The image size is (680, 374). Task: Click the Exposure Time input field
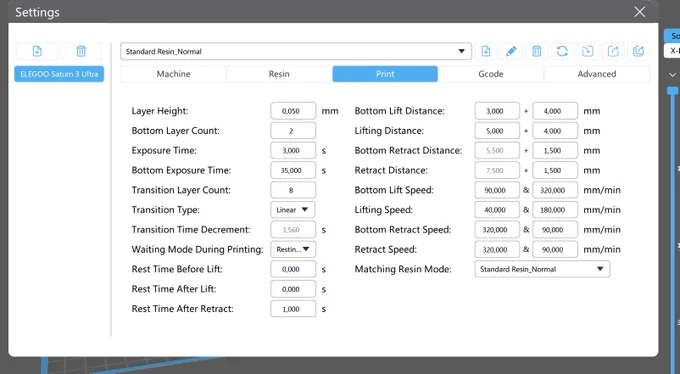[x=293, y=151]
